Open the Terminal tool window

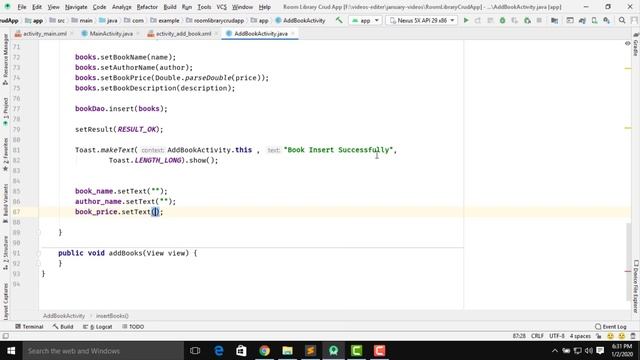pyautogui.click(x=29, y=327)
